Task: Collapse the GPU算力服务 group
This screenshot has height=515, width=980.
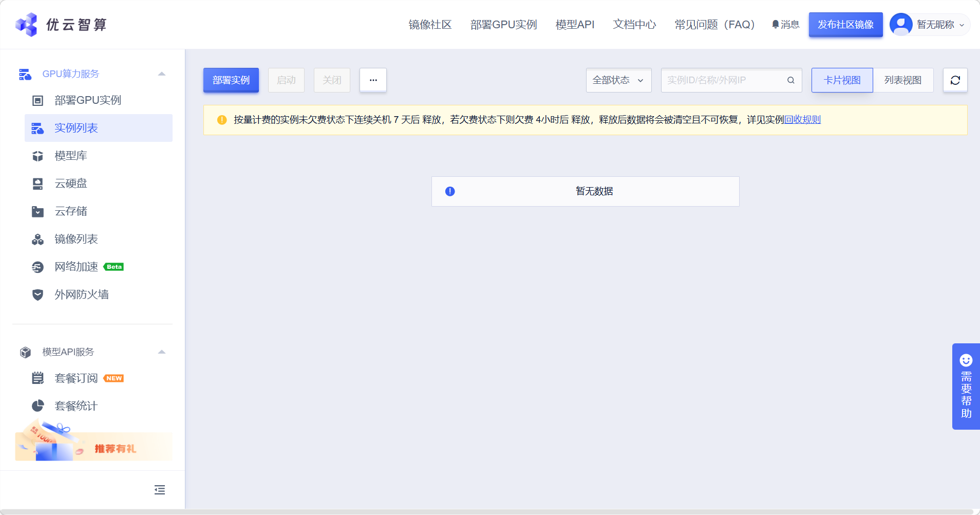Action: (x=162, y=73)
